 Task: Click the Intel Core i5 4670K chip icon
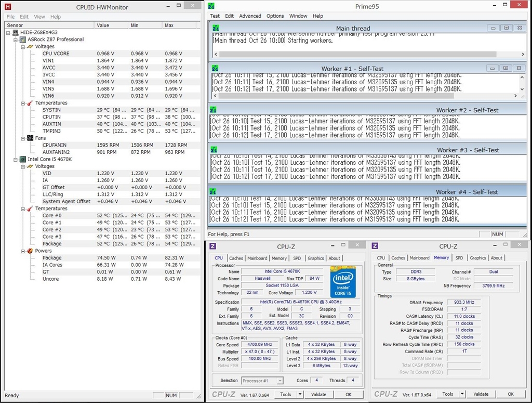pos(23,159)
